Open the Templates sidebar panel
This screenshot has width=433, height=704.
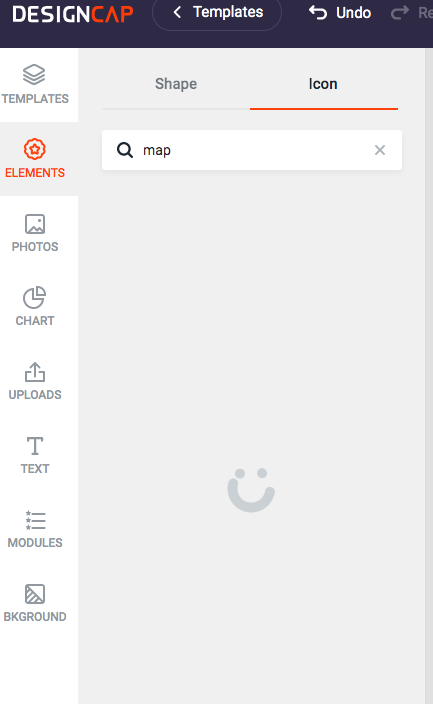(x=35, y=85)
